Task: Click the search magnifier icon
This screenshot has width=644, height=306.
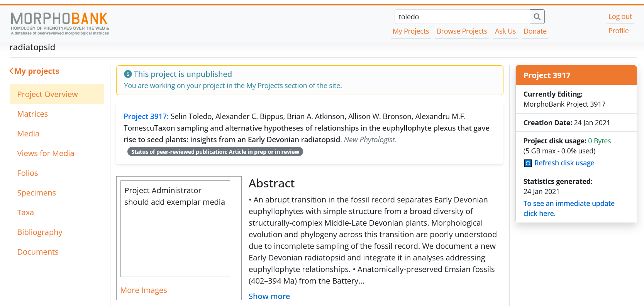Action: pyautogui.click(x=537, y=17)
